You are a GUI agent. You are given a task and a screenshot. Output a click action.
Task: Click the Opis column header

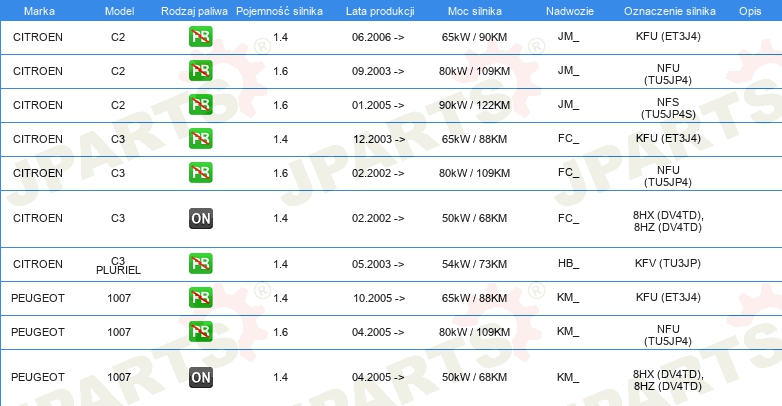[x=750, y=11]
